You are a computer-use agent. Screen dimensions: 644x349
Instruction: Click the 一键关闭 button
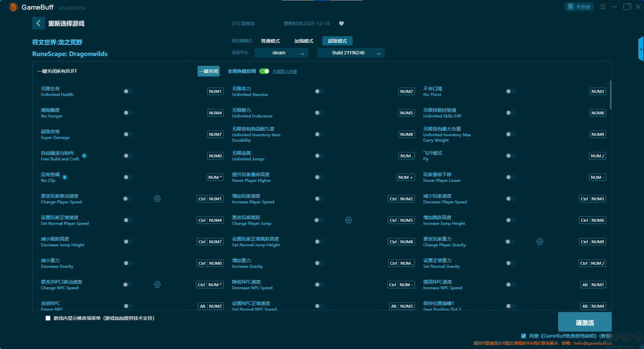(x=208, y=71)
